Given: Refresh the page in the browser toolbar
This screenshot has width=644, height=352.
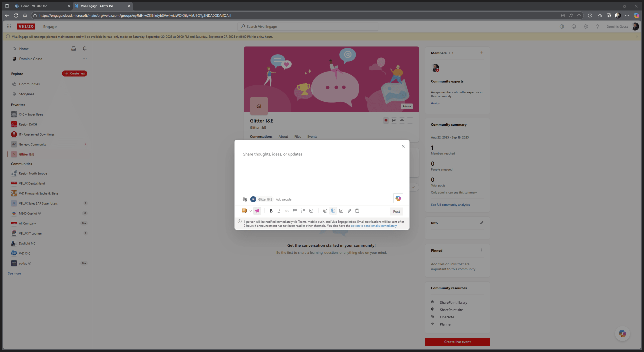Looking at the screenshot, I should 16,15.
